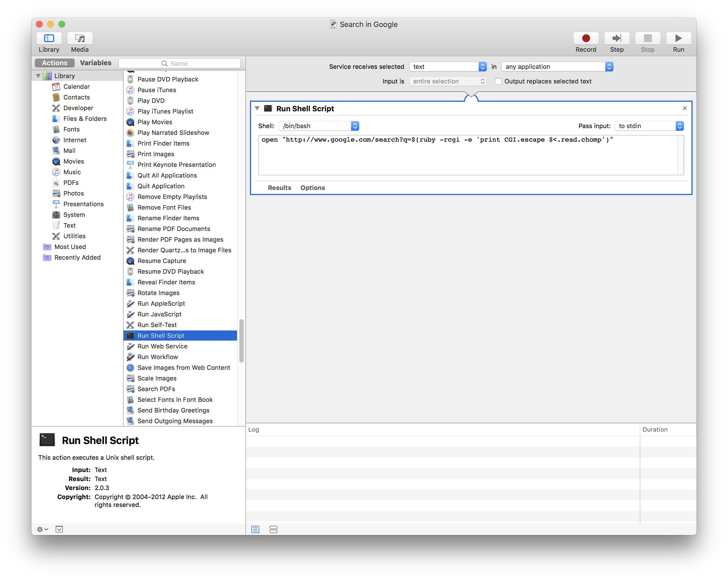Click the Duration column header in log
Image resolution: width=728 pixels, height=580 pixels.
coord(668,429)
